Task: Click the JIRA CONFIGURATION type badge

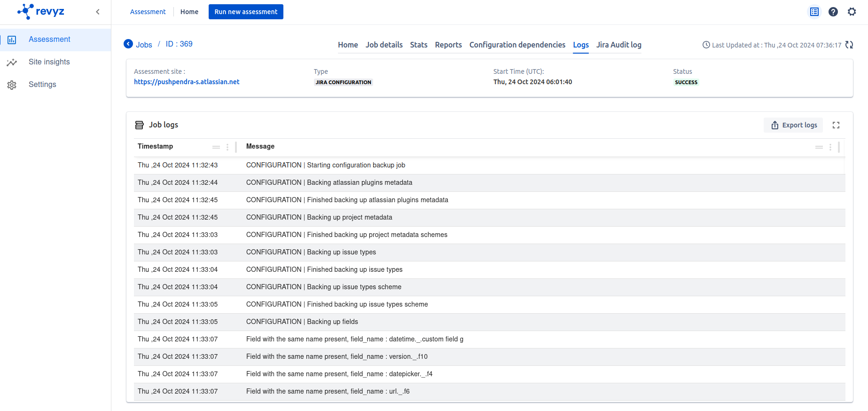Action: [x=344, y=82]
